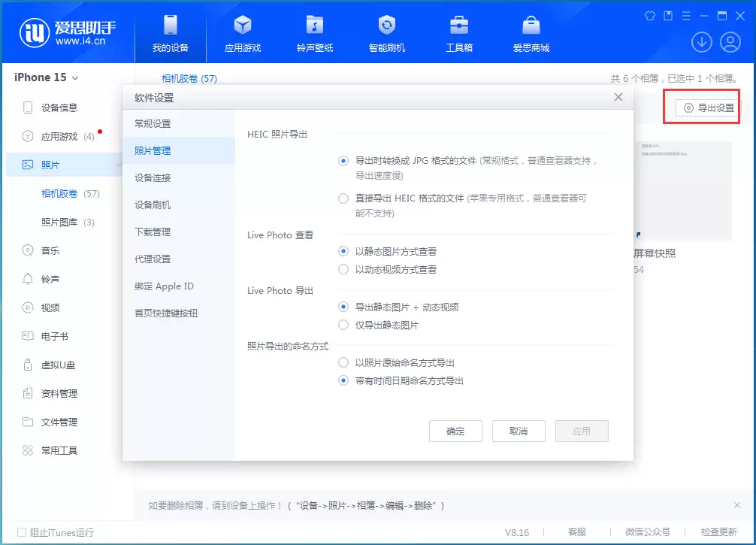Click the 相机胶卷 (57) breadcrumb link
Image resolution: width=756 pixels, height=545 pixels.
(189, 79)
